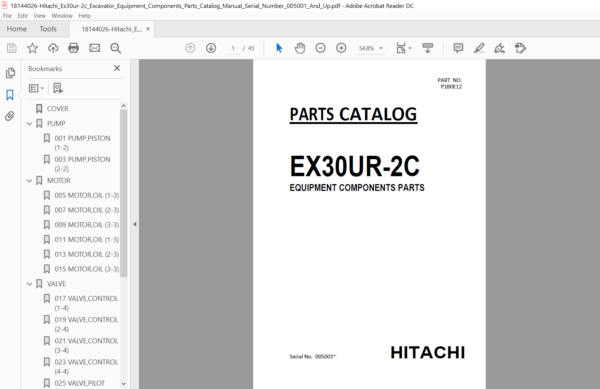
Task: Open bookmark 015 MOTOR,OIL (3-3)
Action: pos(87,269)
